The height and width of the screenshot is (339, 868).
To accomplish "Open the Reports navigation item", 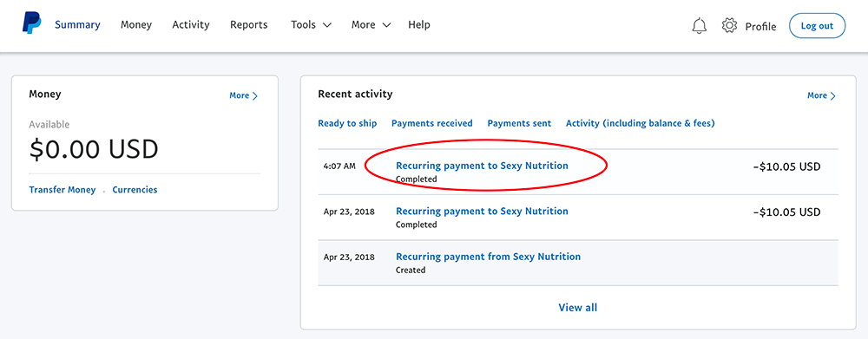I will (248, 25).
